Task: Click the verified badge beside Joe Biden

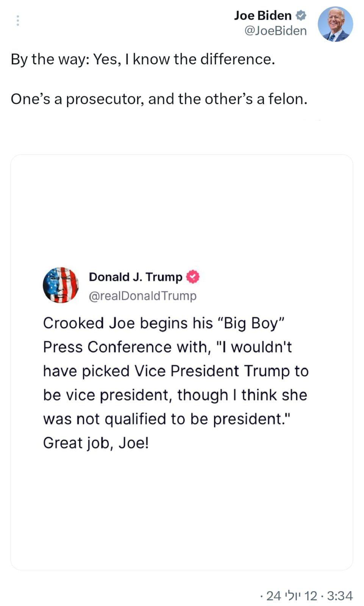Action: click(301, 16)
